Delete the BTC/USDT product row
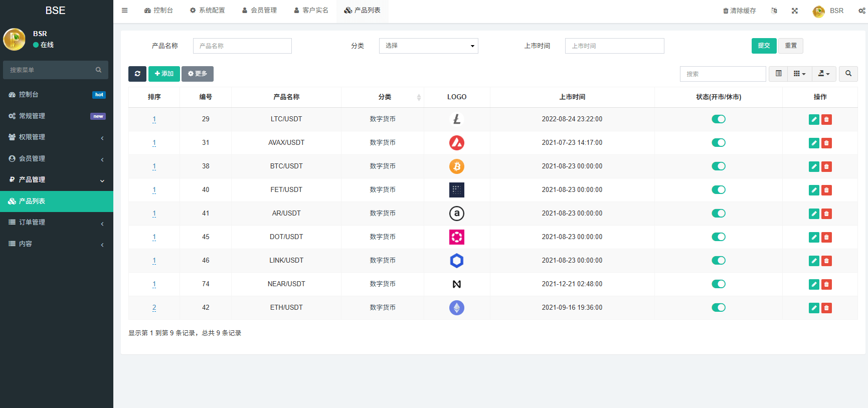This screenshot has width=868, height=408. click(826, 166)
